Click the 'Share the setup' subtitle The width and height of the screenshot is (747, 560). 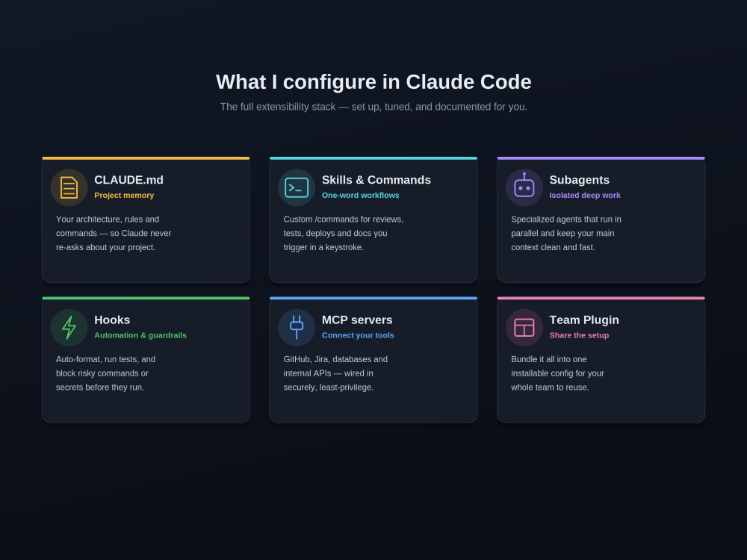580,335
